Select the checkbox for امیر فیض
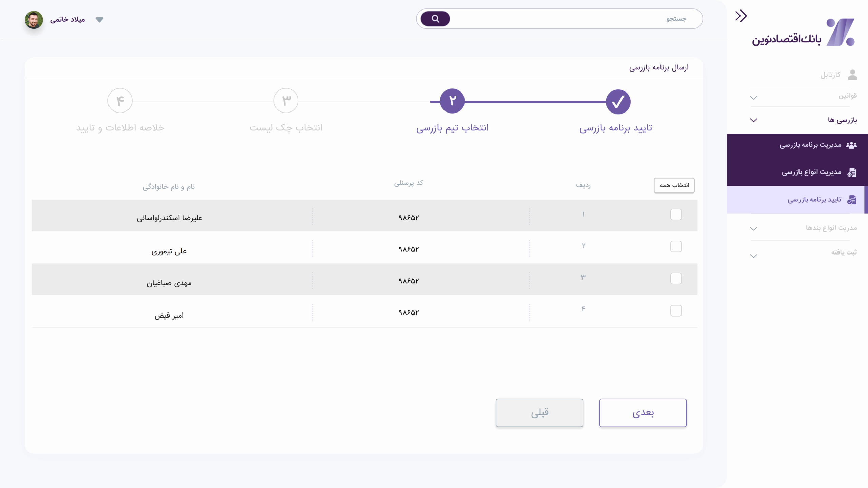The image size is (868, 488). click(676, 310)
